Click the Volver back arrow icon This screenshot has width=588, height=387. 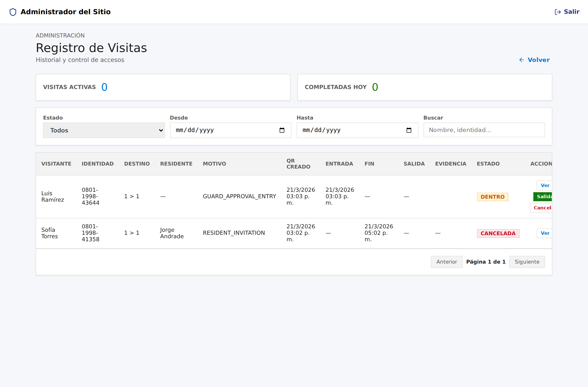(x=521, y=60)
